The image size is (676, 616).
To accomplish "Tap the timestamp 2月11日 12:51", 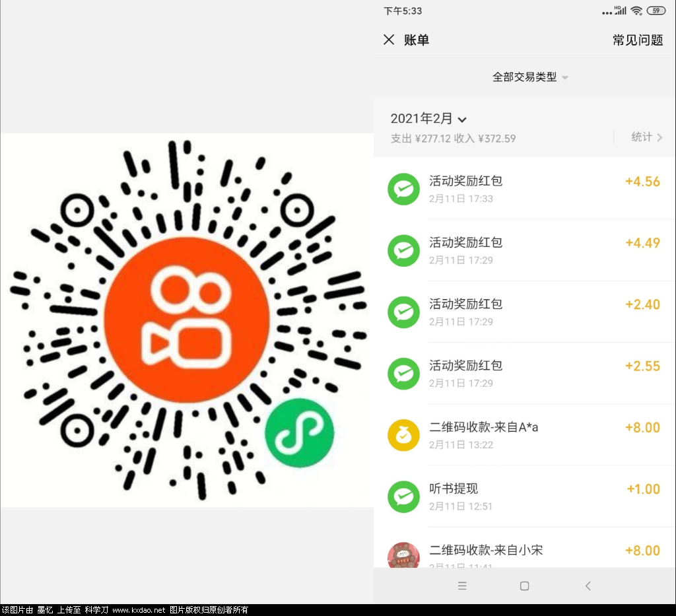I will tap(460, 506).
